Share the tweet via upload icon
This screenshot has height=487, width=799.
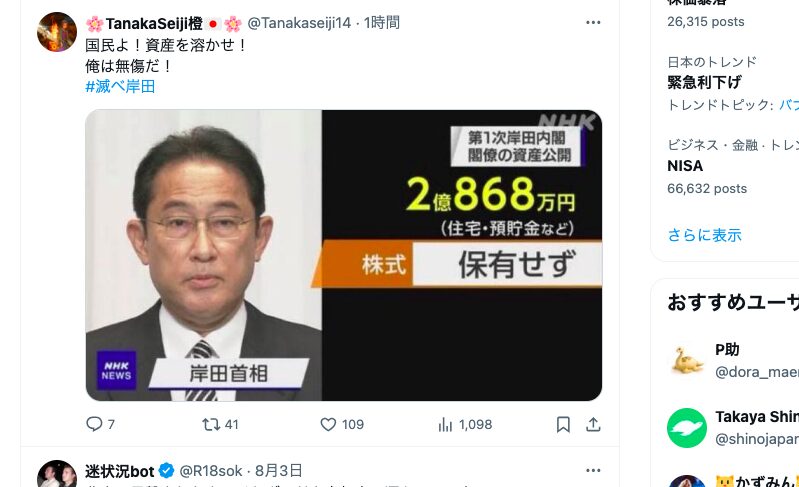pos(593,424)
